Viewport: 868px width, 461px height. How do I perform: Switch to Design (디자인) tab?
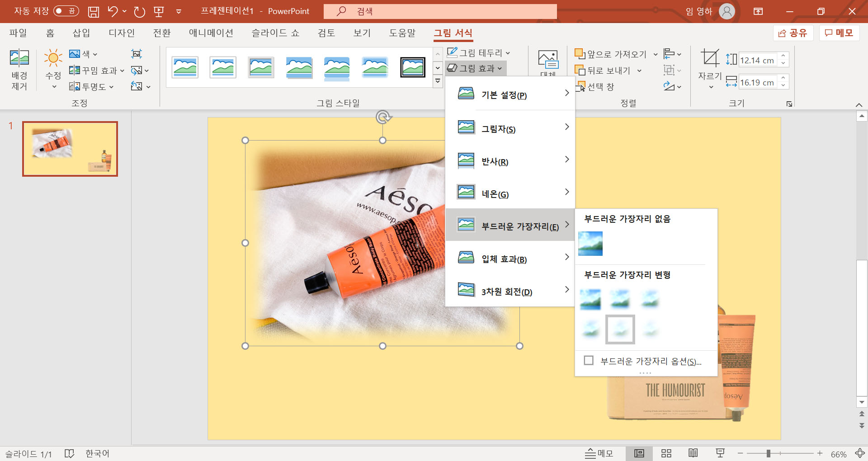(x=122, y=33)
